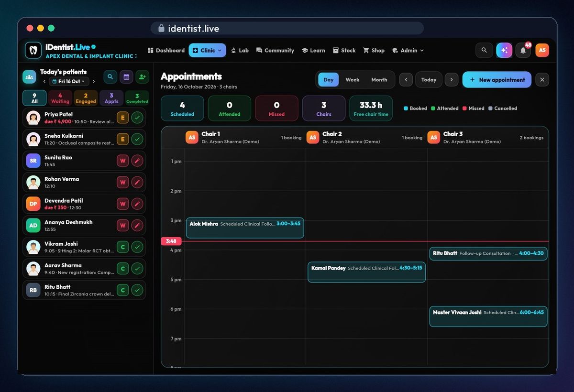Open the AI sparkle assistant button
Screen dimensions: 574x392
504,50
